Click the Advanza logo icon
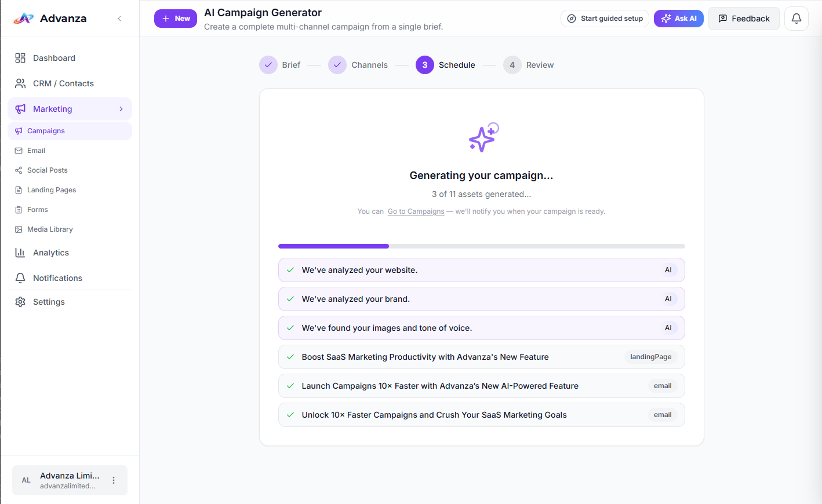822x504 pixels. tap(23, 19)
